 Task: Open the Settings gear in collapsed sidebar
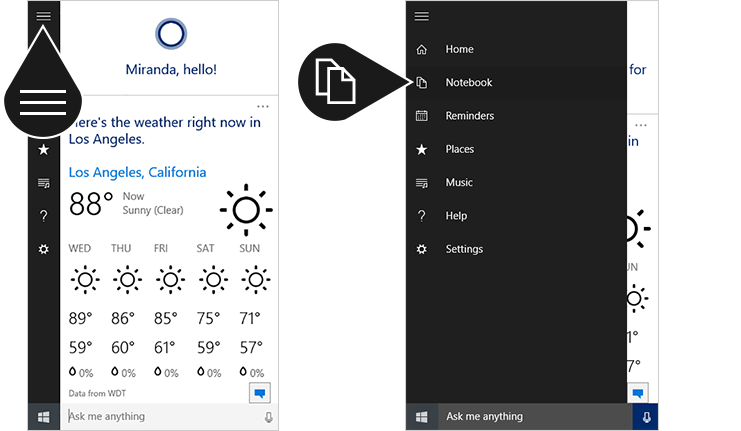[43, 249]
